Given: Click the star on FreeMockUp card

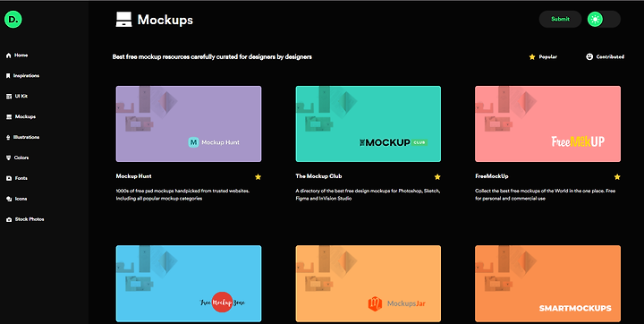Looking at the screenshot, I should pyautogui.click(x=617, y=177).
